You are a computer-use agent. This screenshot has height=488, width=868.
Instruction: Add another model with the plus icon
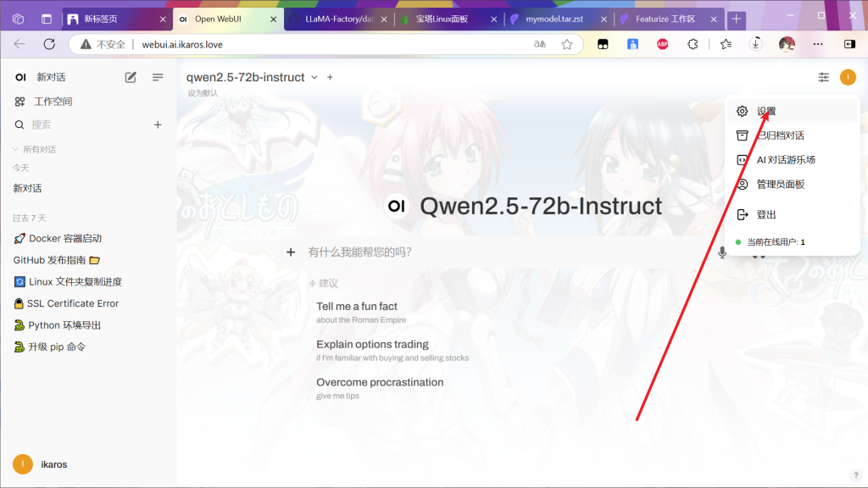pos(330,77)
